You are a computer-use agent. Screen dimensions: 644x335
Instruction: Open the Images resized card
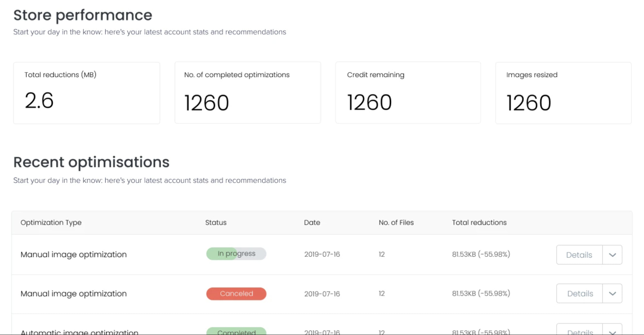[x=563, y=93]
